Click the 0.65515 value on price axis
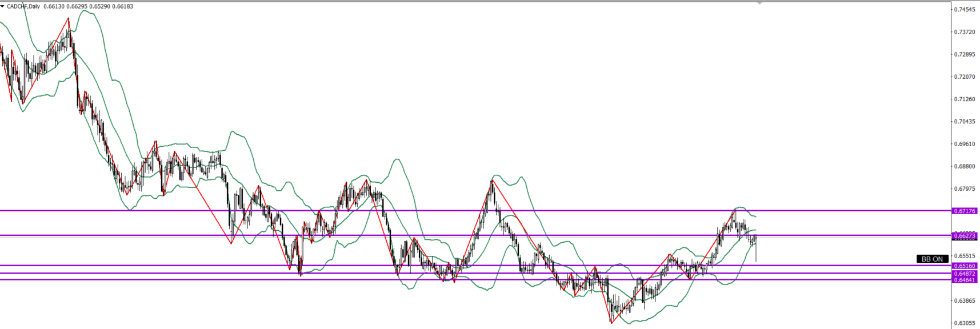The image size is (980, 329). coord(965,256)
